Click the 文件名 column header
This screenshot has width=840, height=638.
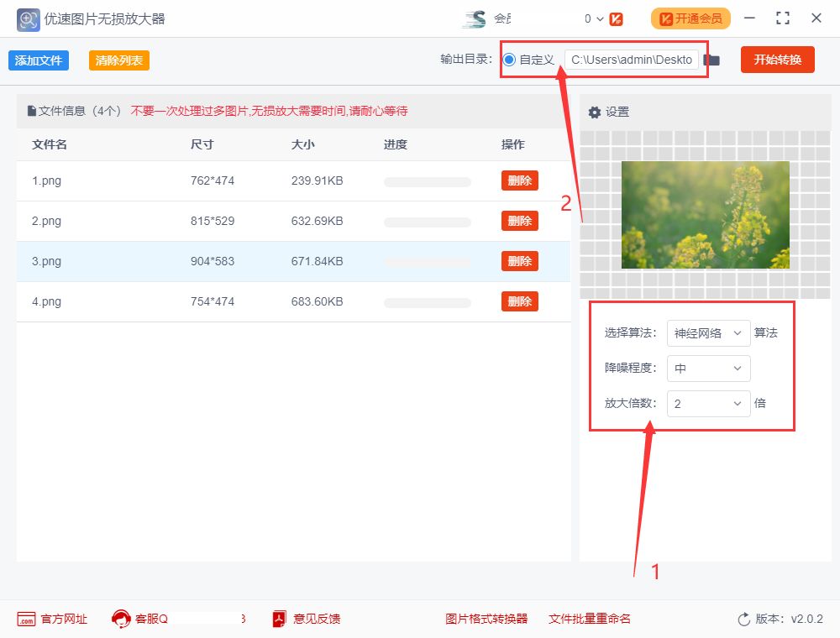(50, 144)
